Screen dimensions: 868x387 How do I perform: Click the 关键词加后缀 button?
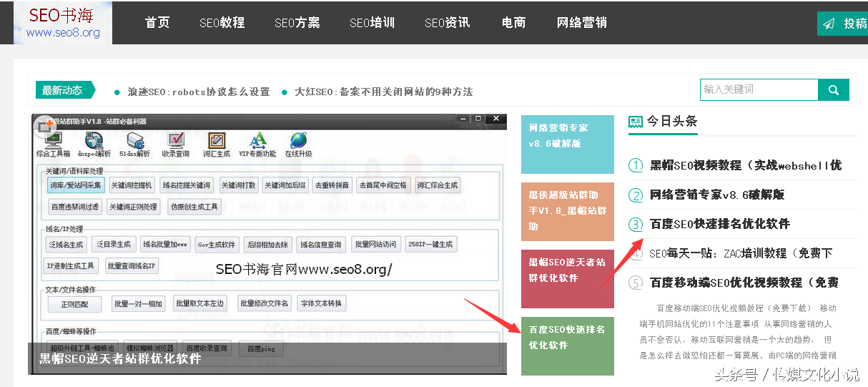pyautogui.click(x=285, y=185)
